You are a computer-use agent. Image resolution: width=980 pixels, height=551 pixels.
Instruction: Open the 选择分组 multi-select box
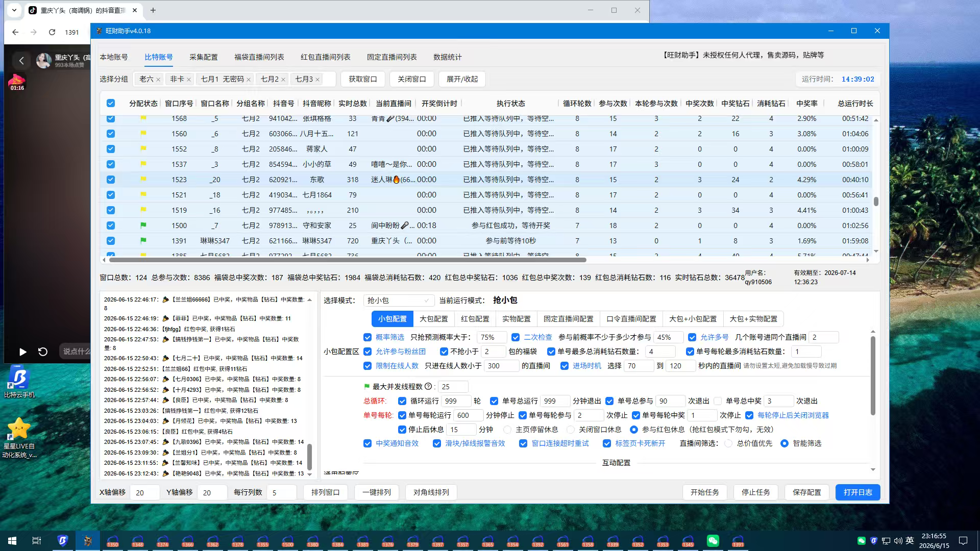point(234,79)
